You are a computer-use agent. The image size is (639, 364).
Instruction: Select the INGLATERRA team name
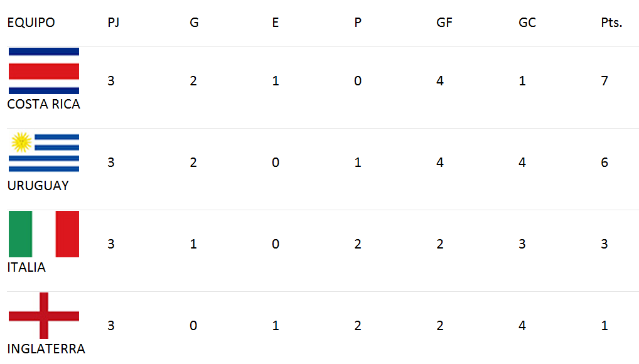coord(46,349)
